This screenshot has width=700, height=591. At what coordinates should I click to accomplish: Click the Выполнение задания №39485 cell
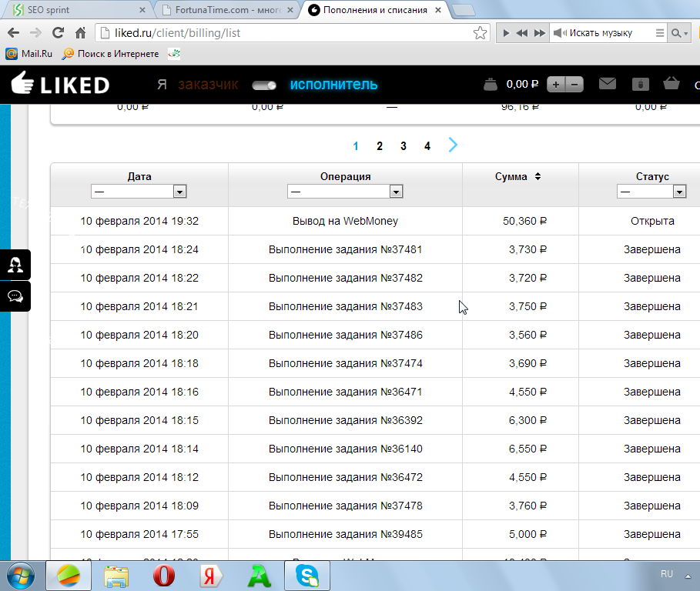click(345, 534)
